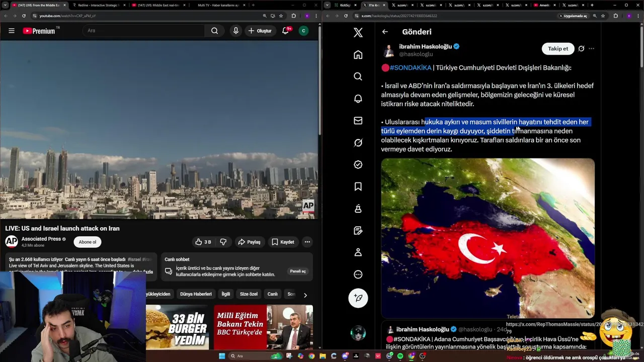Open X messages envelope icon
The height and width of the screenshot is (362, 644).
click(358, 121)
